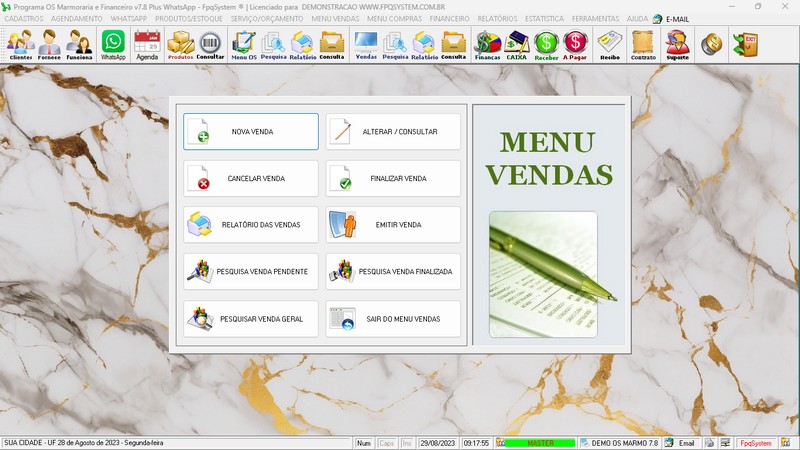
Task: Click Relatório printer icon after Menu OS
Action: point(303,45)
